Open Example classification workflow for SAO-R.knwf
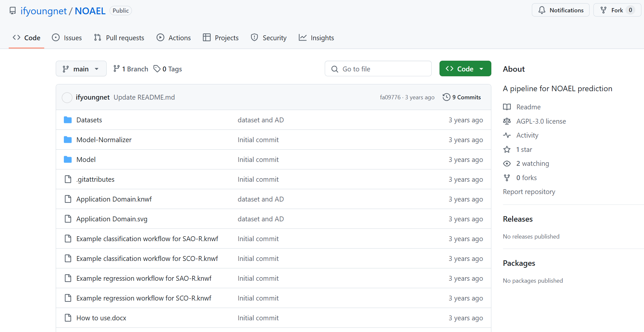Viewport: 644px width, 332px height. click(147, 239)
